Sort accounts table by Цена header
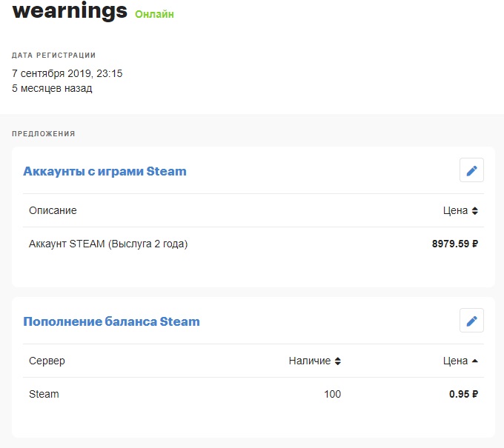The height and width of the screenshot is (448, 504). 455,210
